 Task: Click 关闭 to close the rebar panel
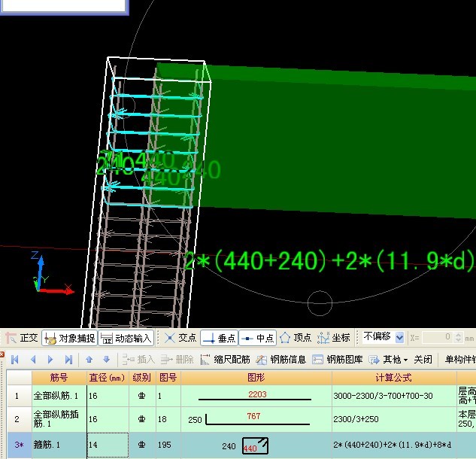[423, 360]
